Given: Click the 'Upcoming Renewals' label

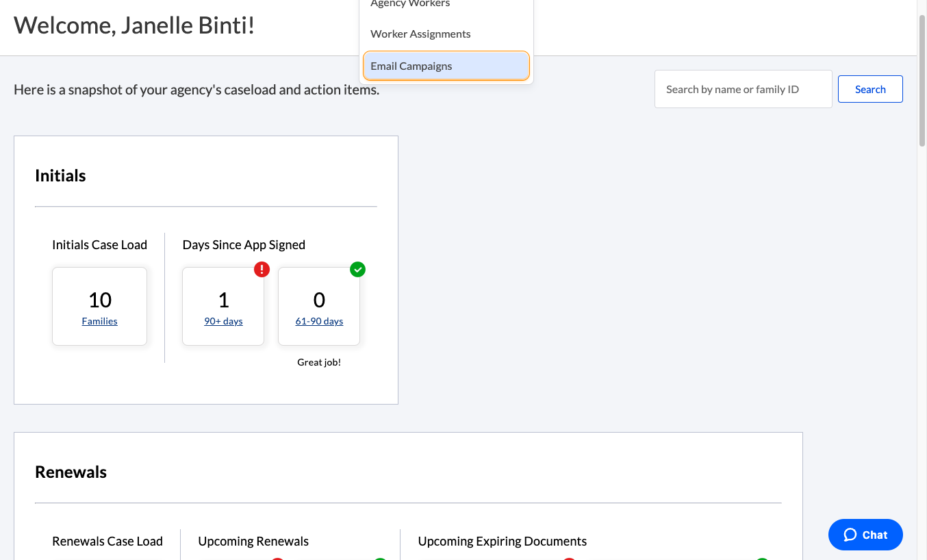Looking at the screenshot, I should 253,542.
